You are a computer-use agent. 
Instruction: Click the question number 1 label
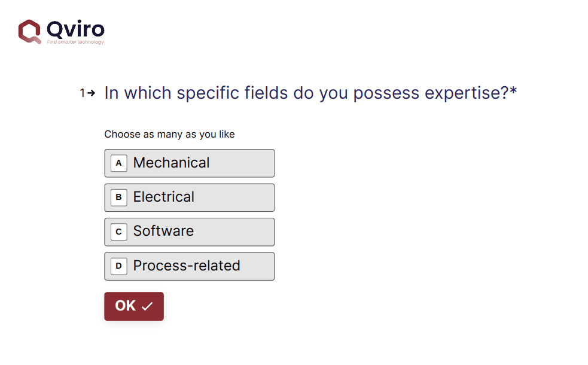[x=83, y=93]
